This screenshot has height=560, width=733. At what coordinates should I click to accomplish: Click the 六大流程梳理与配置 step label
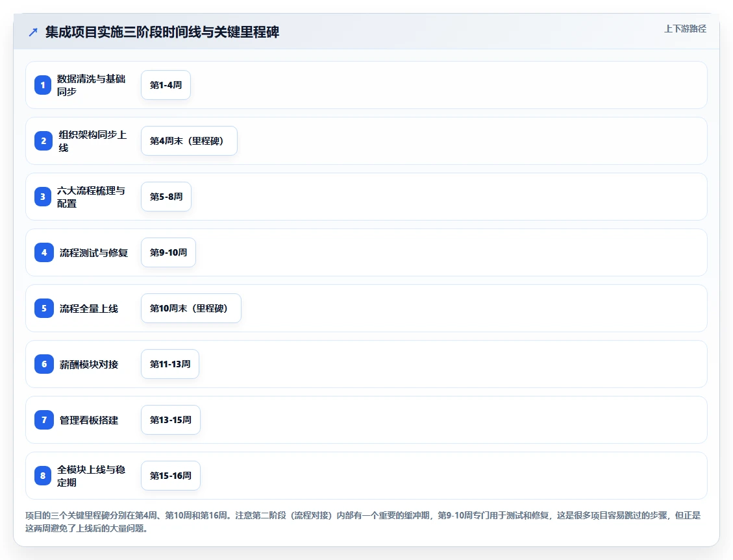(x=91, y=197)
